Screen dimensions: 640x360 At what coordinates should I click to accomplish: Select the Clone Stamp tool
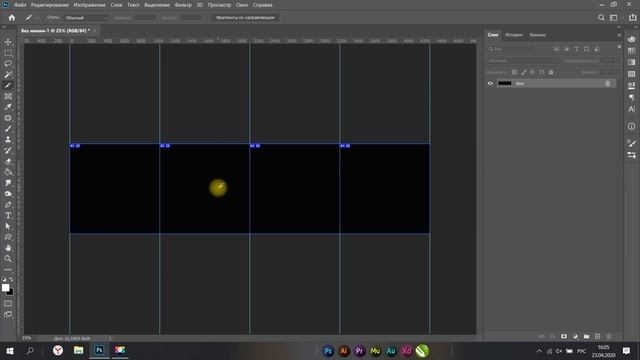coord(8,140)
